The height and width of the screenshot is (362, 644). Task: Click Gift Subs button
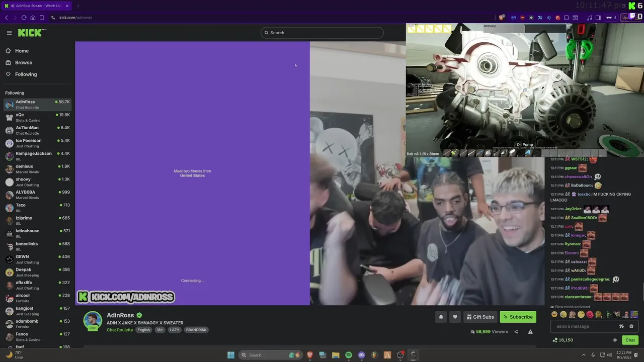pyautogui.click(x=480, y=317)
